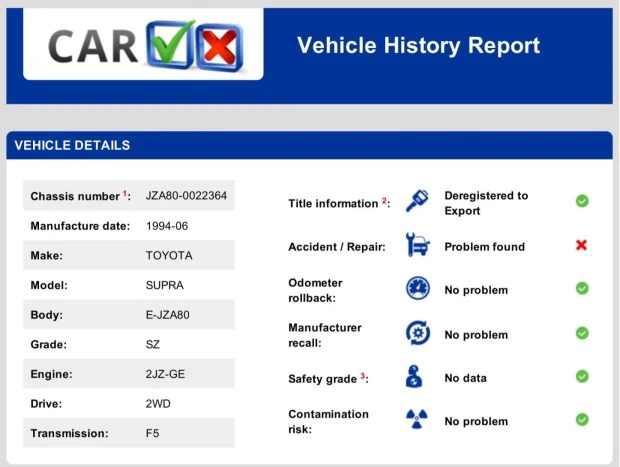Click the radiation Contamination risk icon
Image resolution: width=620 pixels, height=467 pixels.
(x=417, y=419)
